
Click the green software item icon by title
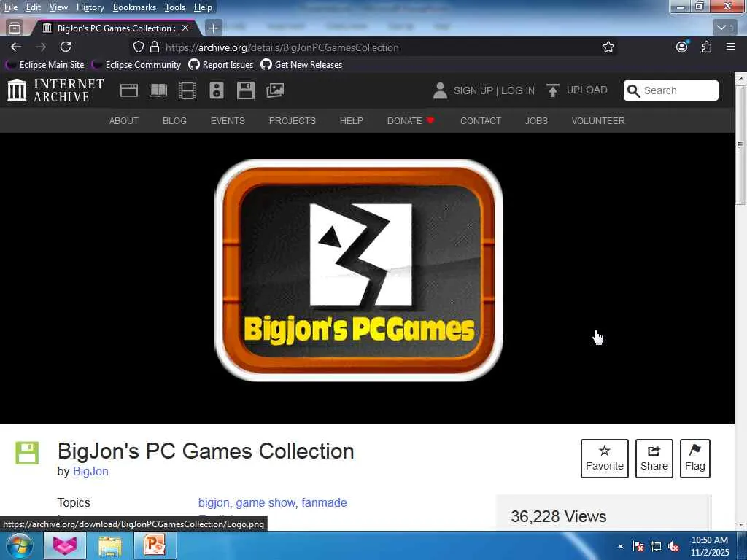(27, 453)
